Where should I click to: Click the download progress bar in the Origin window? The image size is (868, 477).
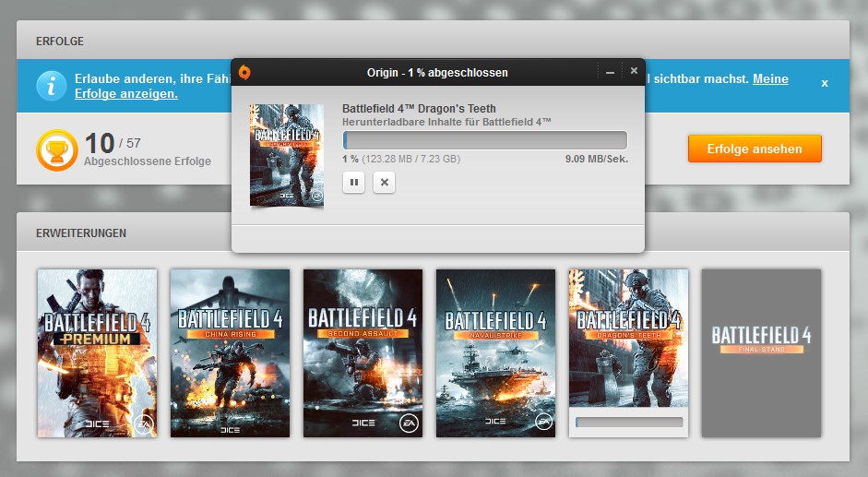484,140
